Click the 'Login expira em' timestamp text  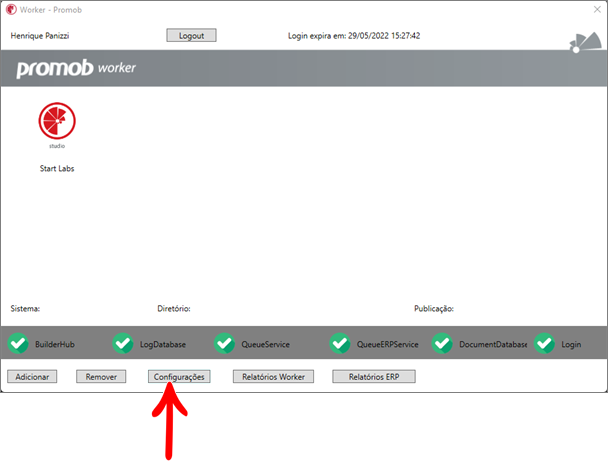[x=354, y=36]
